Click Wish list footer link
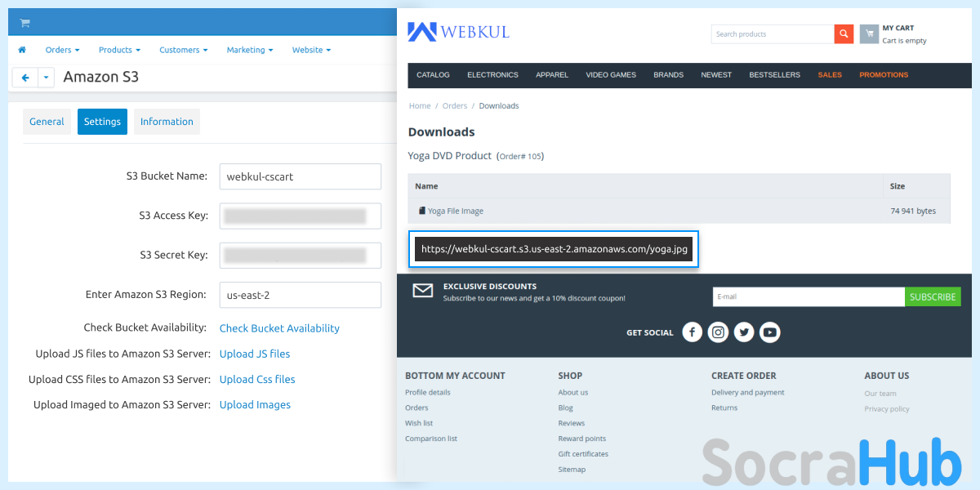Screen dimensions: 980x490 pyautogui.click(x=419, y=423)
